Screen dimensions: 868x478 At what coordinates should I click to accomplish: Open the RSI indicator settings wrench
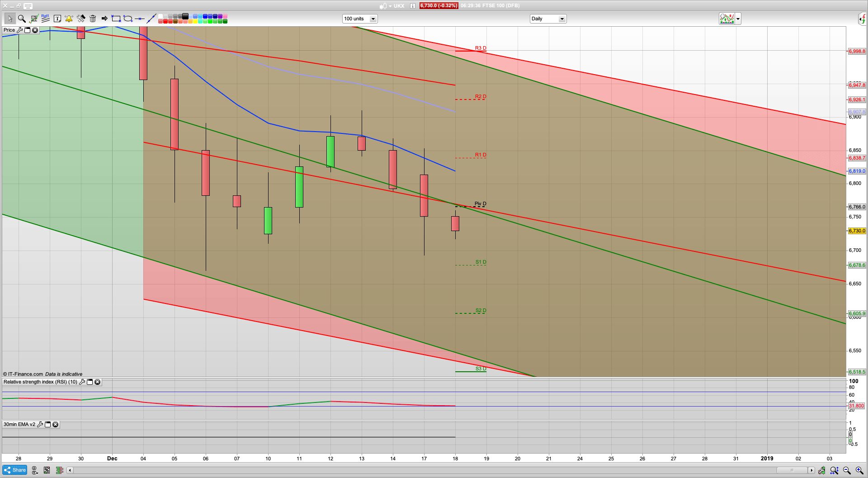click(x=82, y=382)
